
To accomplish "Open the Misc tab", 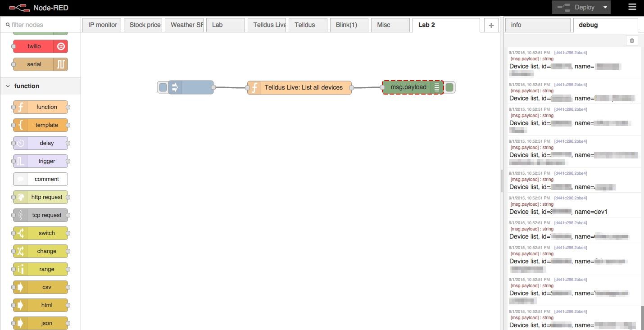I will tap(390, 25).
